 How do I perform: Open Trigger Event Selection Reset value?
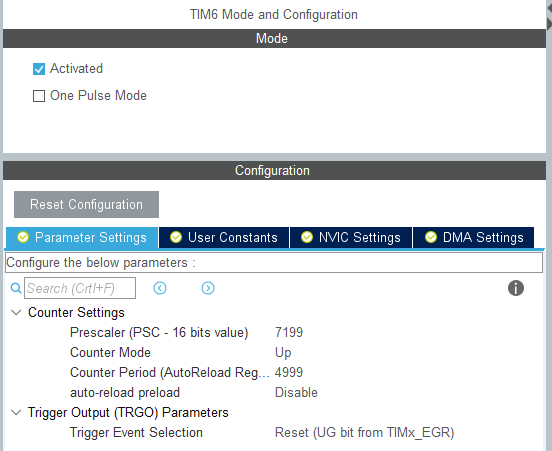click(x=364, y=432)
